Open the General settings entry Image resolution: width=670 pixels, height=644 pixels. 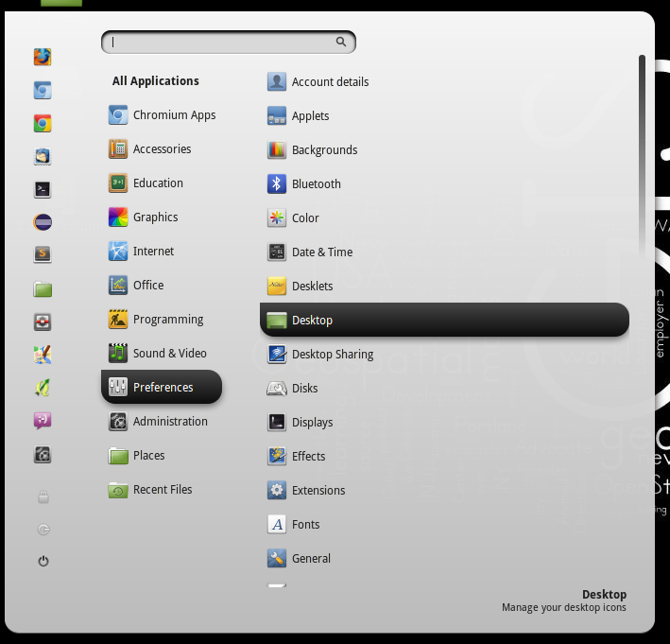(x=444, y=559)
